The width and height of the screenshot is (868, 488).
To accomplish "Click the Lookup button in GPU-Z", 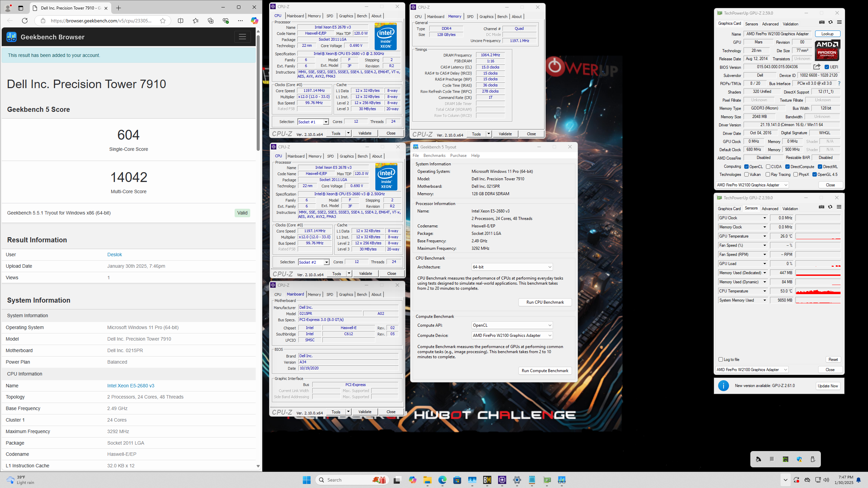I will [827, 34].
